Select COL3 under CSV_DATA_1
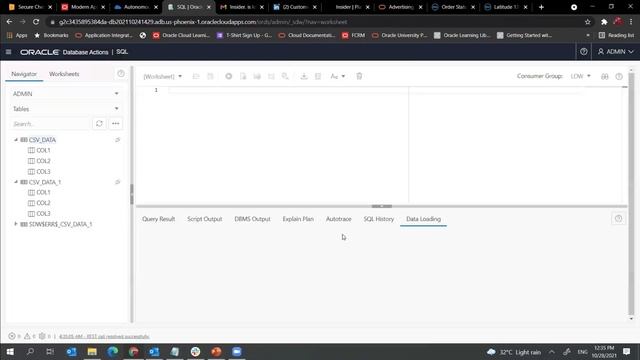 (x=43, y=214)
